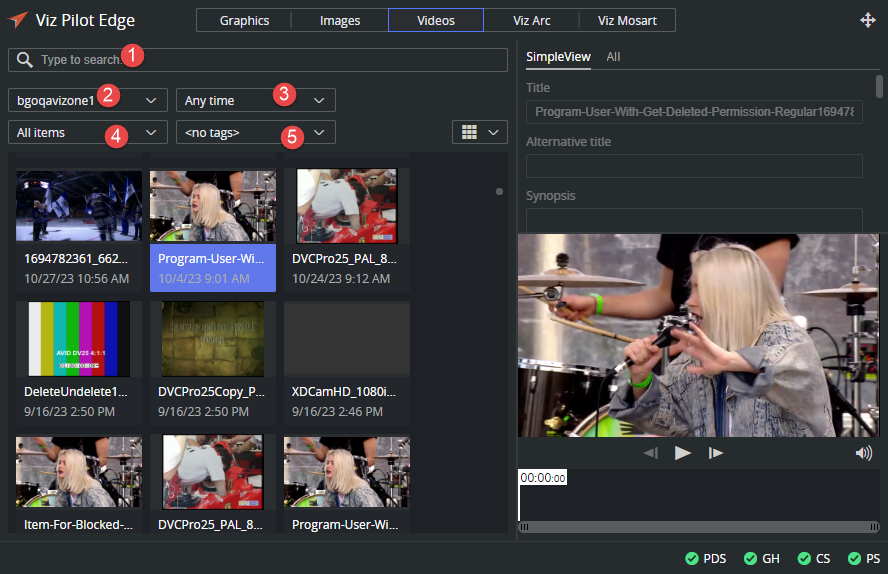
Task: Open the <no tags> filter dropdown
Action: (256, 132)
